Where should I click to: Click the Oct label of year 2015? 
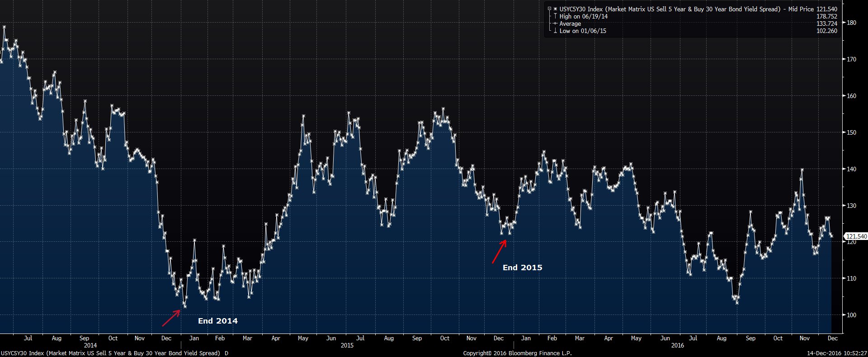click(445, 338)
